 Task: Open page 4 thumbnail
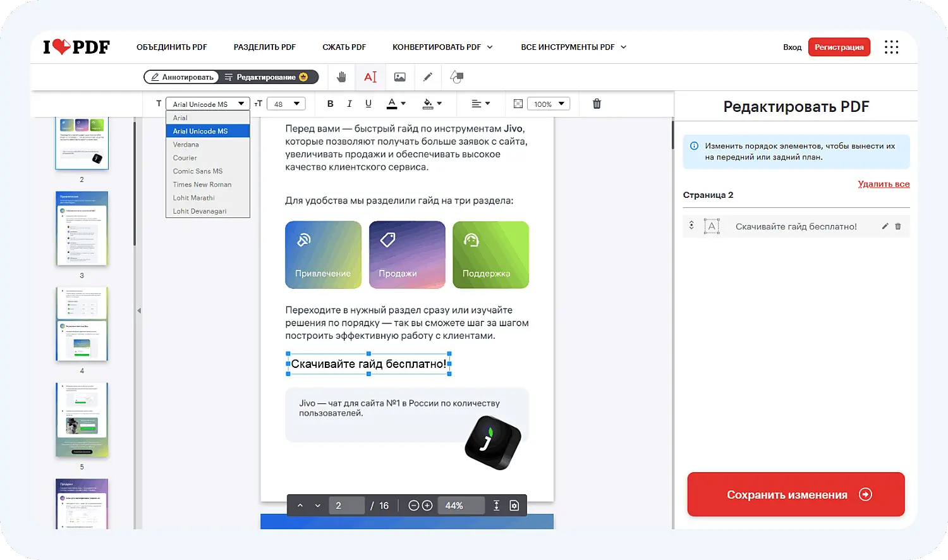[x=82, y=324]
